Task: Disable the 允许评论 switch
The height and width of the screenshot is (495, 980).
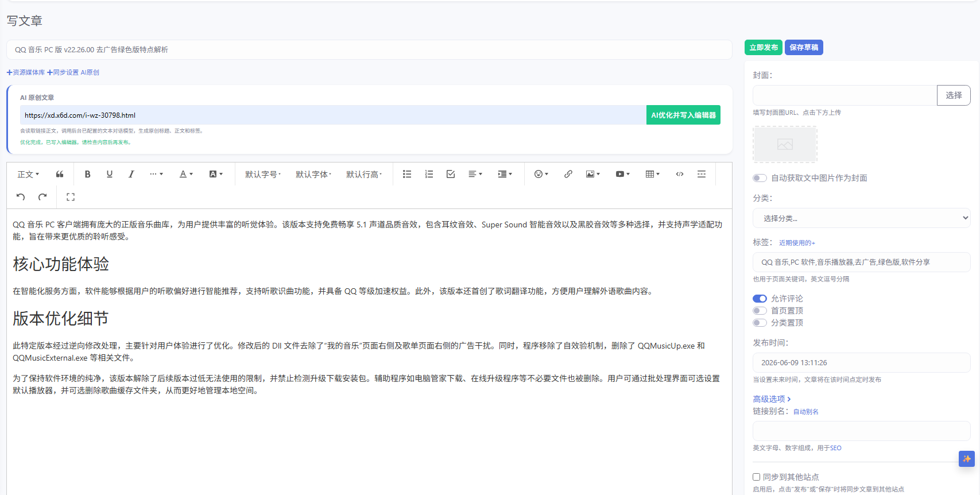Action: [760, 299]
